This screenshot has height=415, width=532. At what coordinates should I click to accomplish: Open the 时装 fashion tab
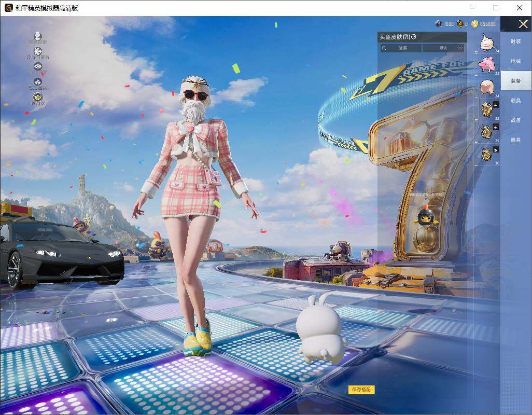[x=516, y=41]
